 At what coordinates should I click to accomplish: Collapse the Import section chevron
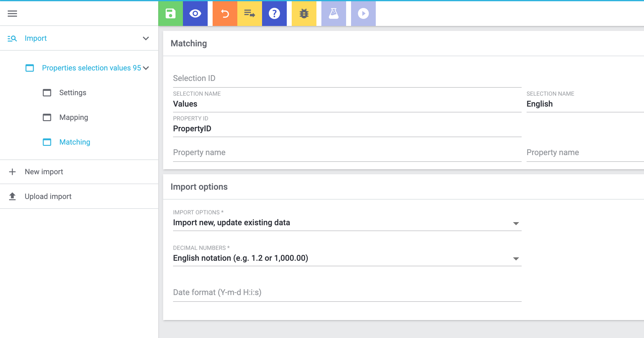point(146,38)
